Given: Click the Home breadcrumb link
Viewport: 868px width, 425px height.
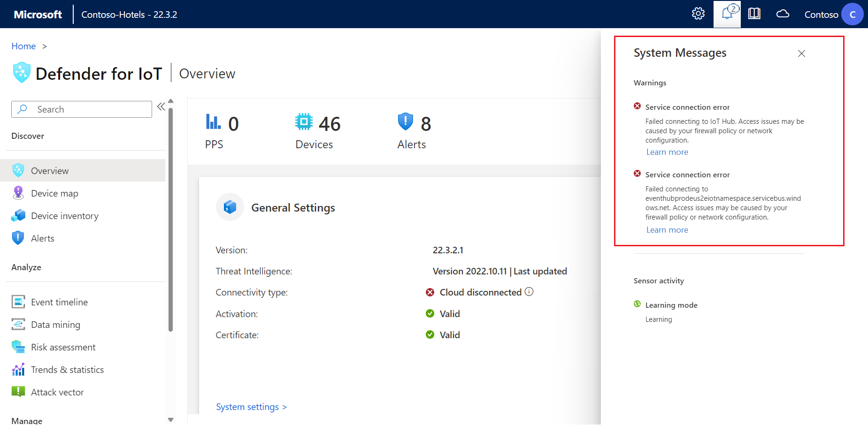Looking at the screenshot, I should 23,46.
